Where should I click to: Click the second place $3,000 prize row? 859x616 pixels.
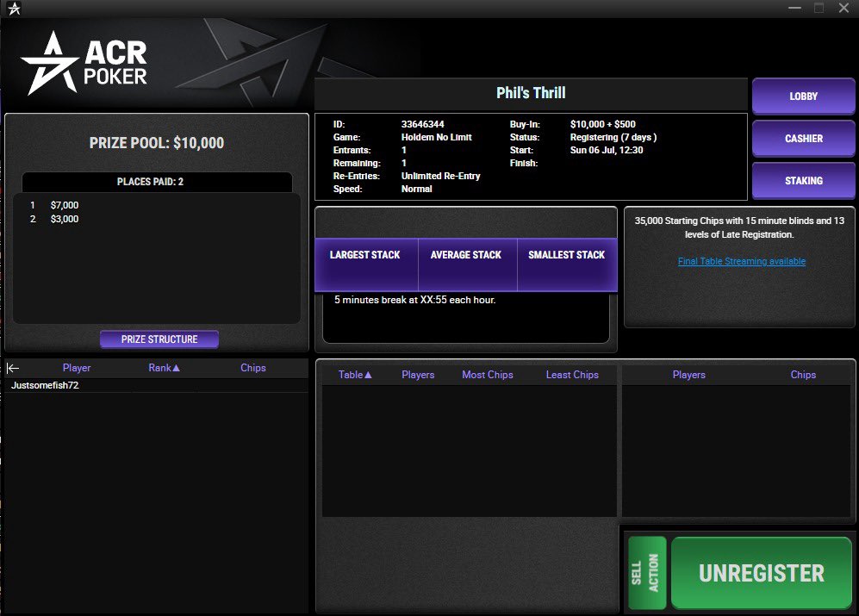[156, 219]
